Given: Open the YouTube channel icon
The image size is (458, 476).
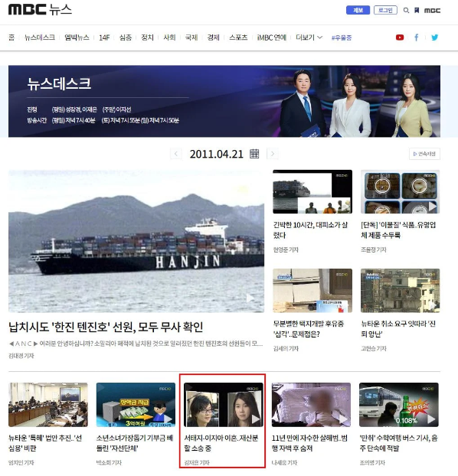Looking at the screenshot, I should tap(400, 37).
